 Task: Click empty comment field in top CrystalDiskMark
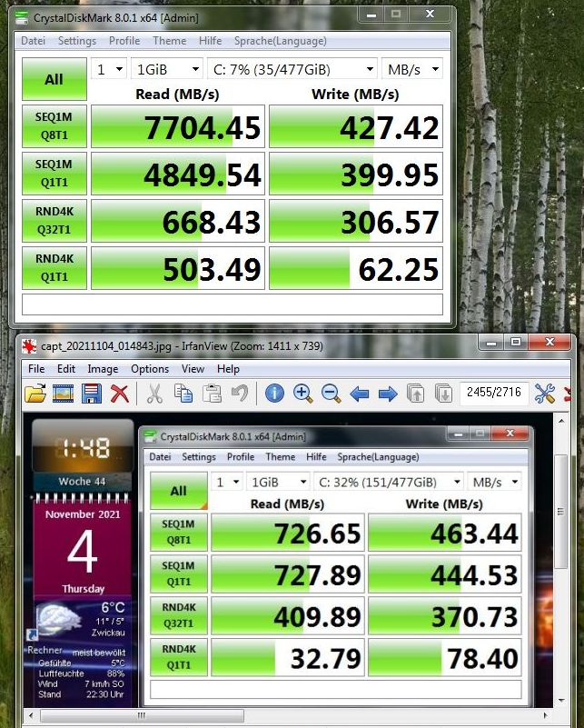(x=233, y=304)
